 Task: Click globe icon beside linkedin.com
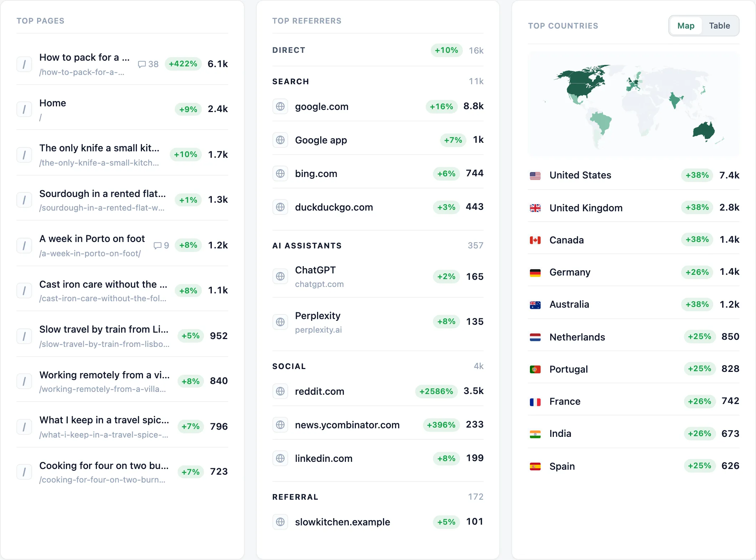coord(280,458)
